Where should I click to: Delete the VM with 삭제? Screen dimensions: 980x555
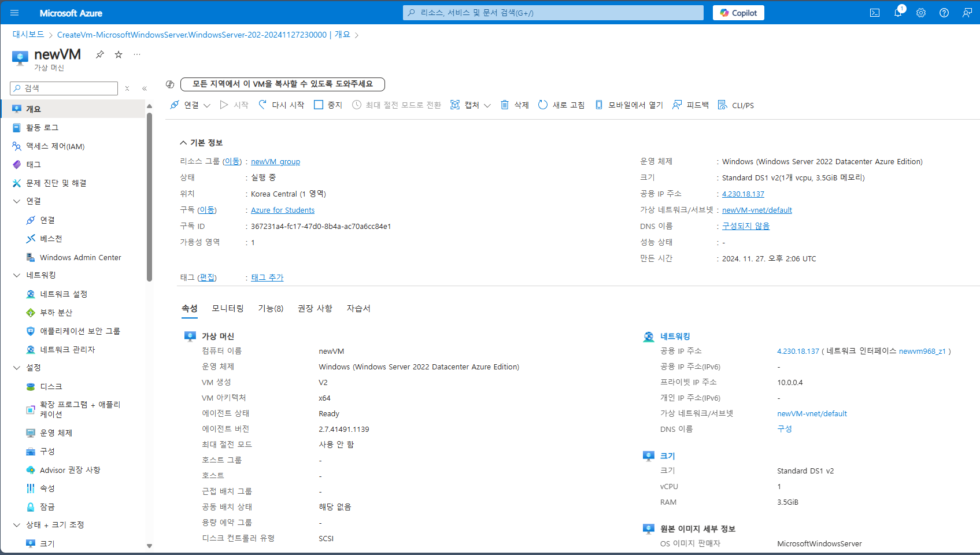515,105
